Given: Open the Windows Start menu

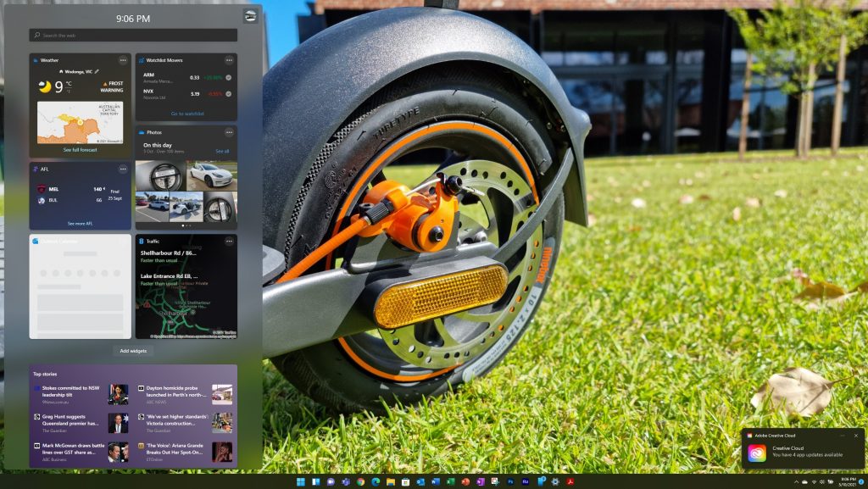Looking at the screenshot, I should tap(301, 482).
